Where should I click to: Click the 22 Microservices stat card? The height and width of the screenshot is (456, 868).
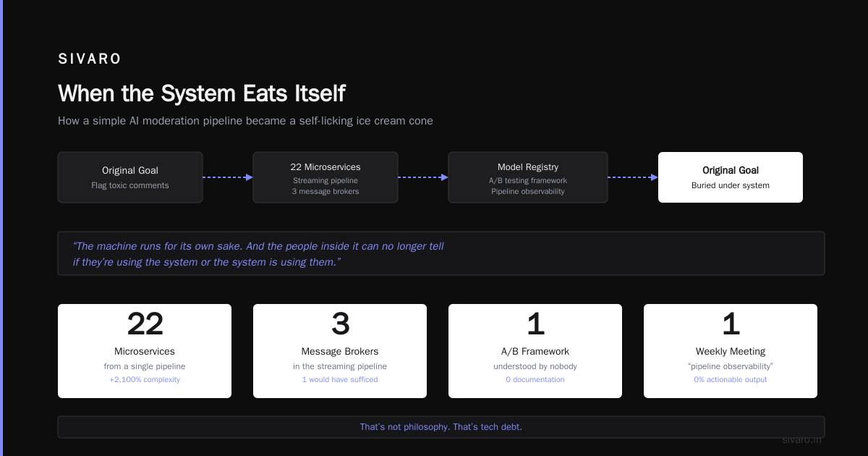pyautogui.click(x=145, y=351)
